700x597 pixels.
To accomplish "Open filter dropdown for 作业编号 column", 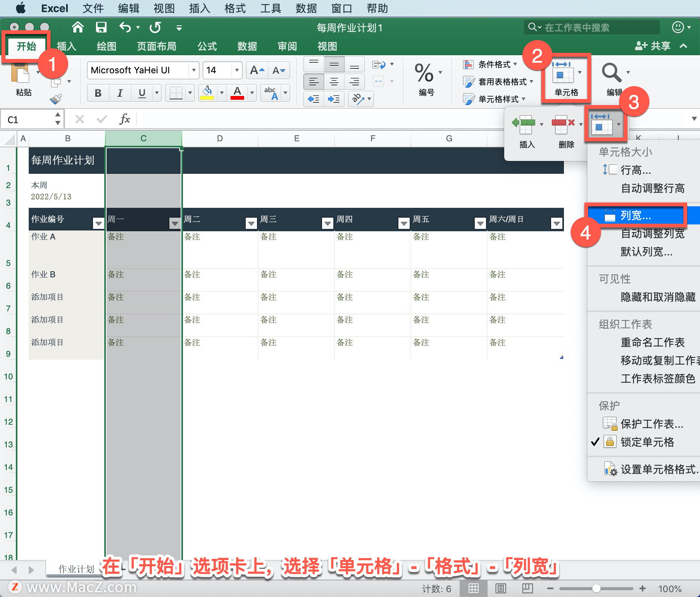I will click(x=98, y=223).
